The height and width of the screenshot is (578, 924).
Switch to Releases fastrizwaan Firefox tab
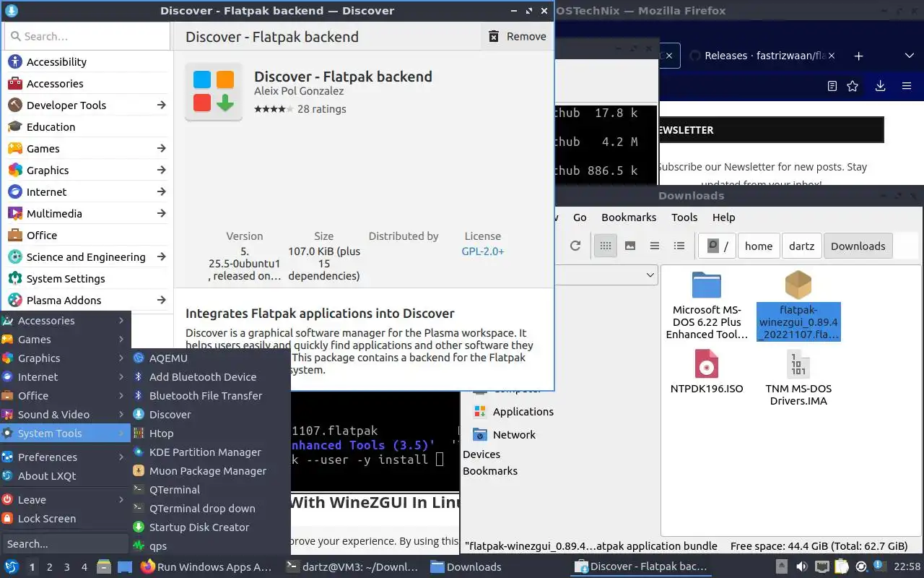(762, 56)
